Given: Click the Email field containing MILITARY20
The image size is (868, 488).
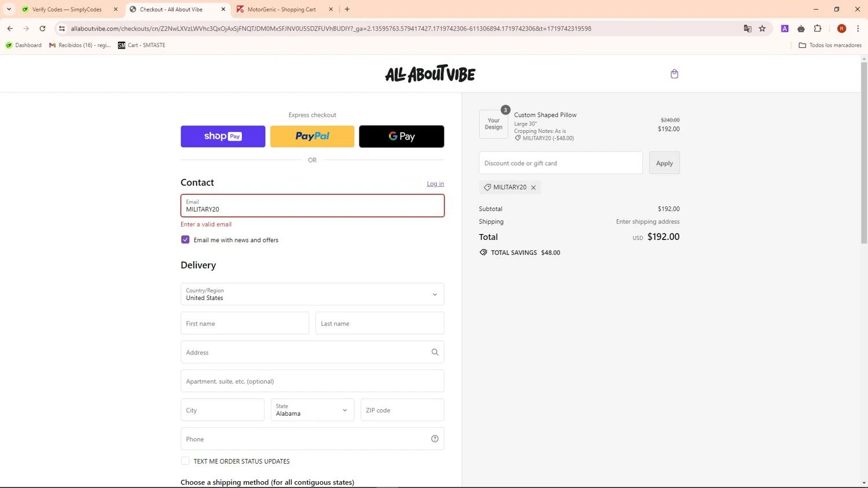Looking at the screenshot, I should pos(312,206).
